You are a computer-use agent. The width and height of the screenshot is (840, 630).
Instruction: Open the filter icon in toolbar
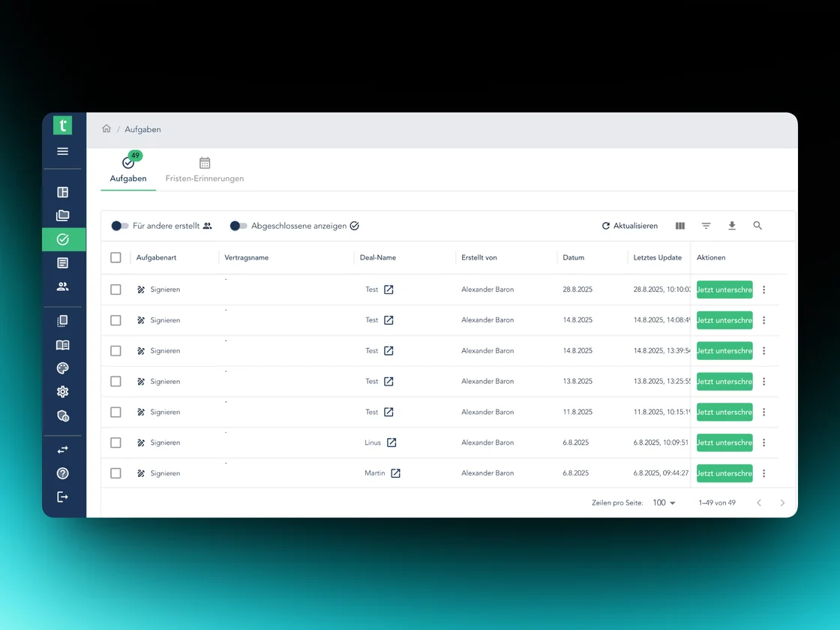pyautogui.click(x=706, y=226)
